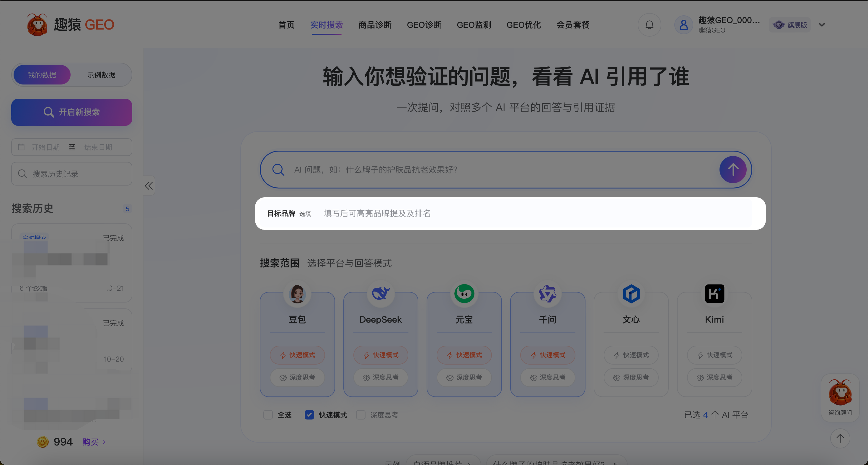Collapse the sidebar with double-chevron
This screenshot has width=868, height=465.
149,186
